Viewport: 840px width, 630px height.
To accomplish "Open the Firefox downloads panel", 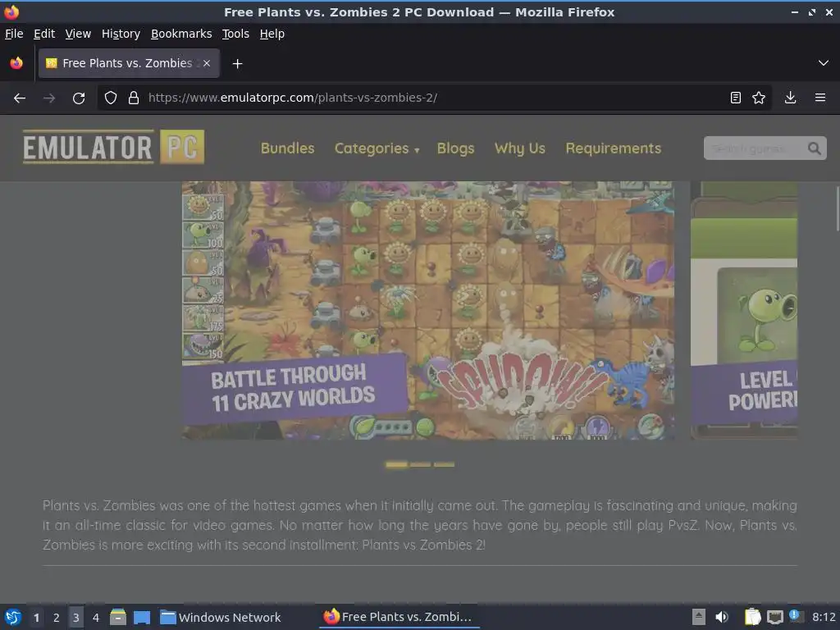I will [790, 98].
